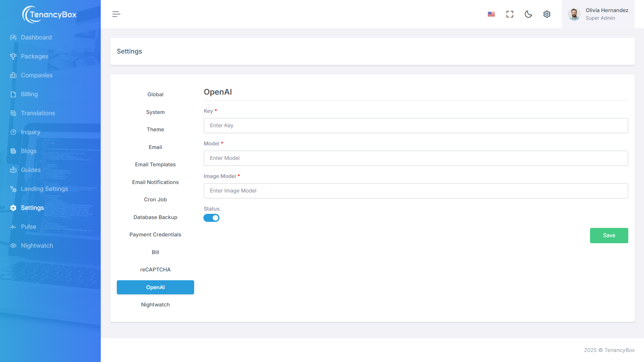Open Nightwatch tab in settings list
Viewport: 644px width, 362px height.
click(x=155, y=305)
